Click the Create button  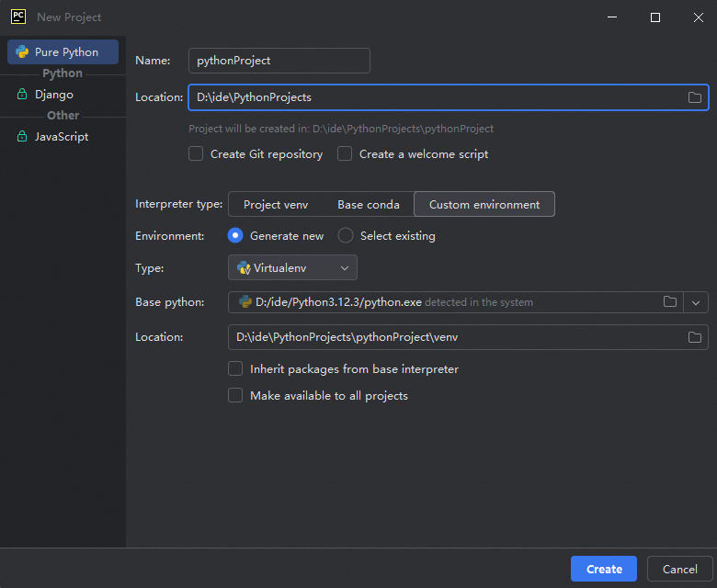604,569
